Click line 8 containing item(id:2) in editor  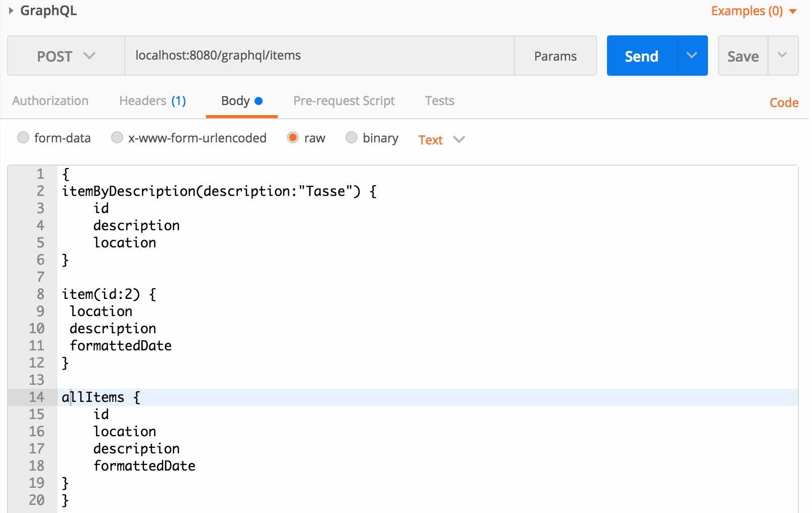(x=109, y=294)
